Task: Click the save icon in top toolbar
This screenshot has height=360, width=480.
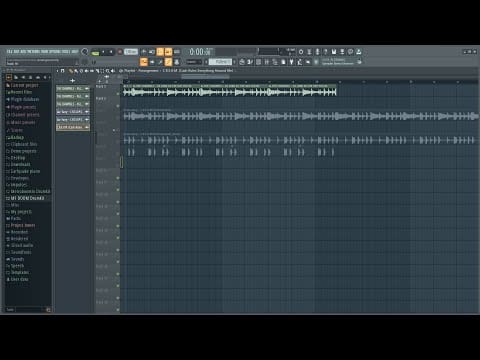Action: (x=334, y=52)
